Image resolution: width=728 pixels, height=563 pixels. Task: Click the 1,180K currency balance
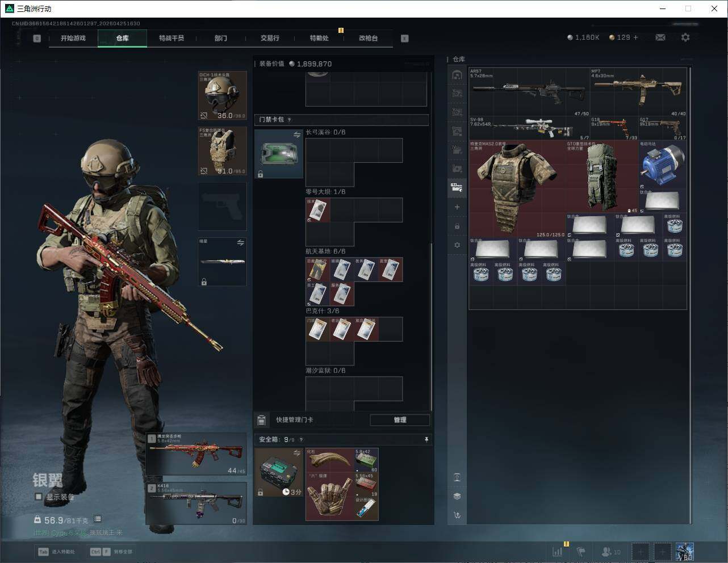click(x=583, y=37)
